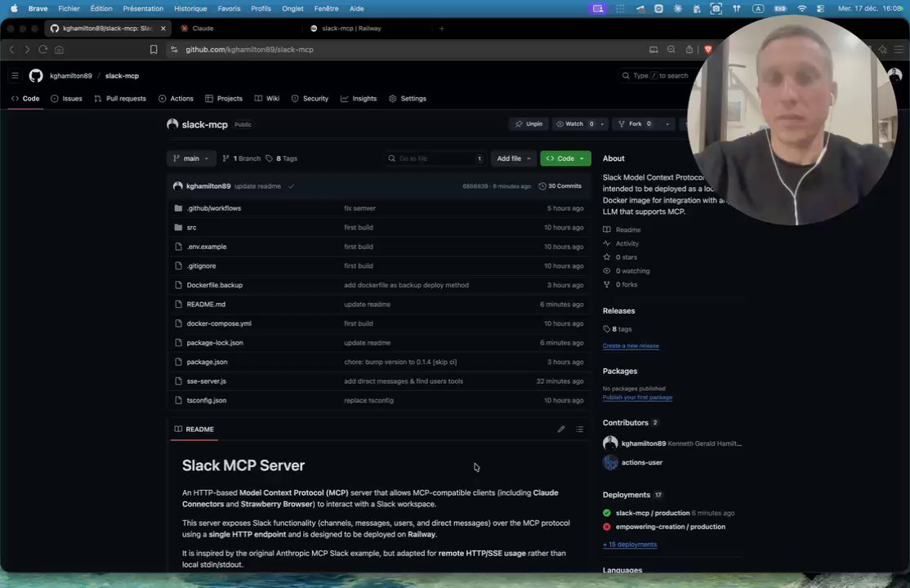Open the .github/workflows folder
This screenshot has height=588, width=910.
pos(213,208)
